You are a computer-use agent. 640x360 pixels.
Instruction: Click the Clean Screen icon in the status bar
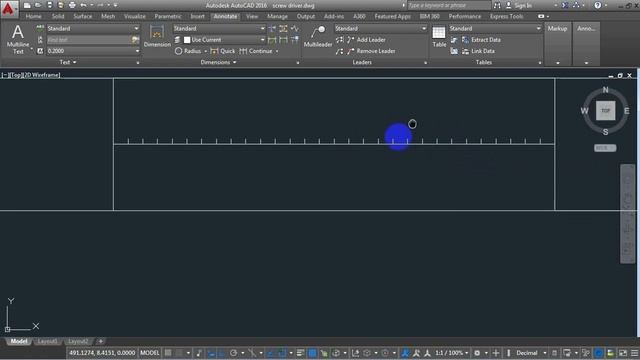pos(623,353)
